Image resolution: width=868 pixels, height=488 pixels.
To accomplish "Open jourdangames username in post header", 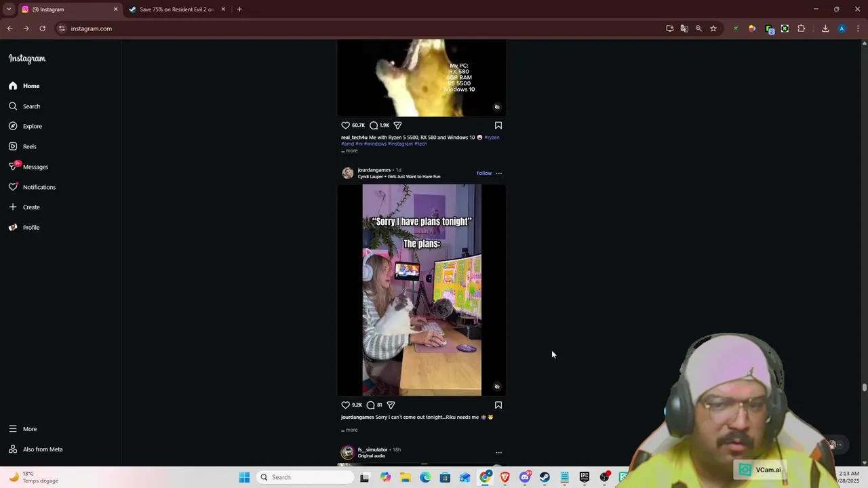I will coord(374,170).
